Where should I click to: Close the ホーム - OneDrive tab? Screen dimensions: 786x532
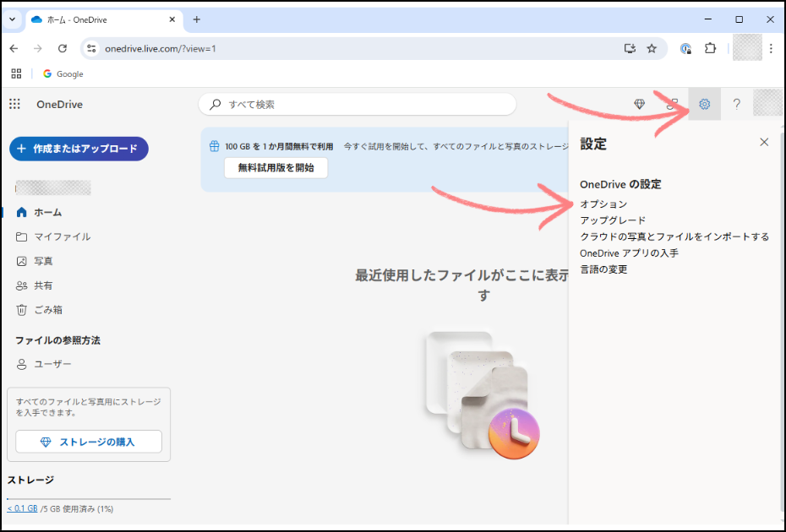coord(172,19)
